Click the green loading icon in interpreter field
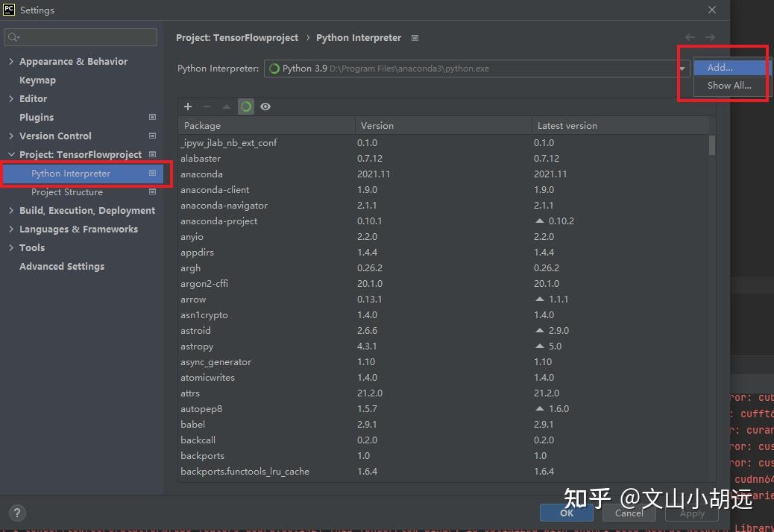 274,69
